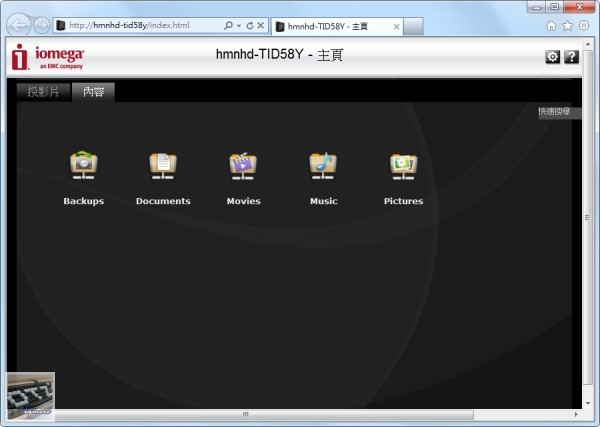Go back with the browser Back button
Screen dimensions: 600x427
pyautogui.click(x=19, y=26)
